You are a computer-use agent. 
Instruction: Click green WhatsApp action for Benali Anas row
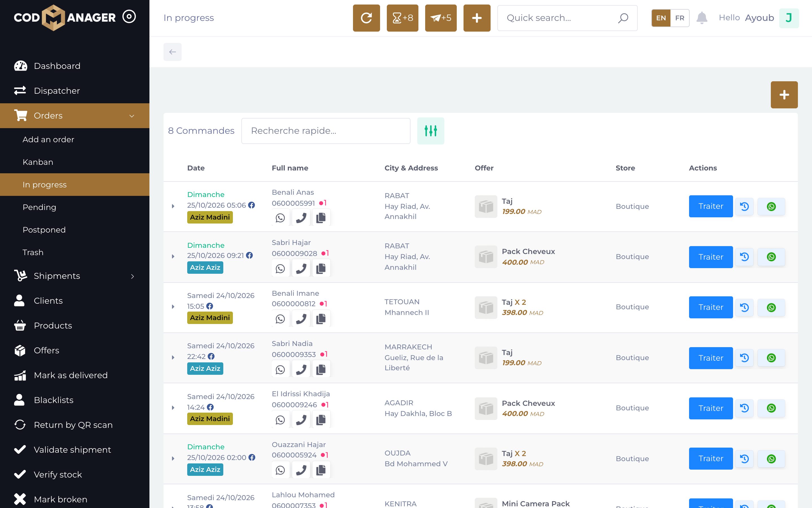click(x=771, y=206)
